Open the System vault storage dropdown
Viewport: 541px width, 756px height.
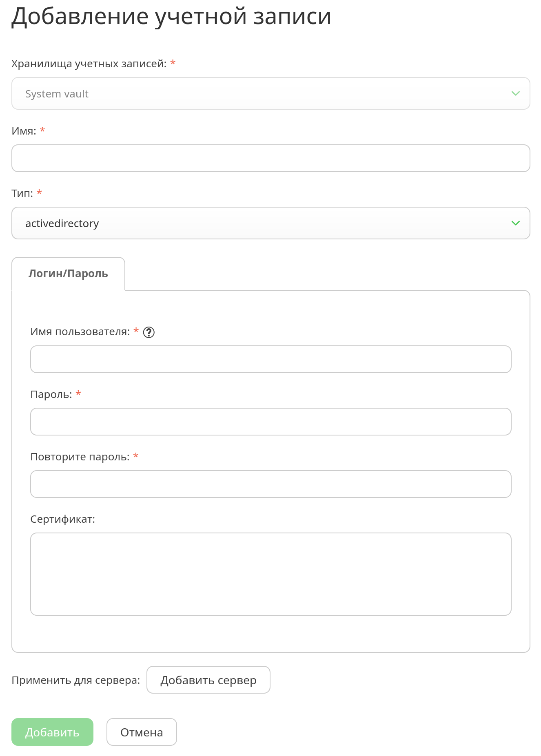pyautogui.click(x=270, y=93)
